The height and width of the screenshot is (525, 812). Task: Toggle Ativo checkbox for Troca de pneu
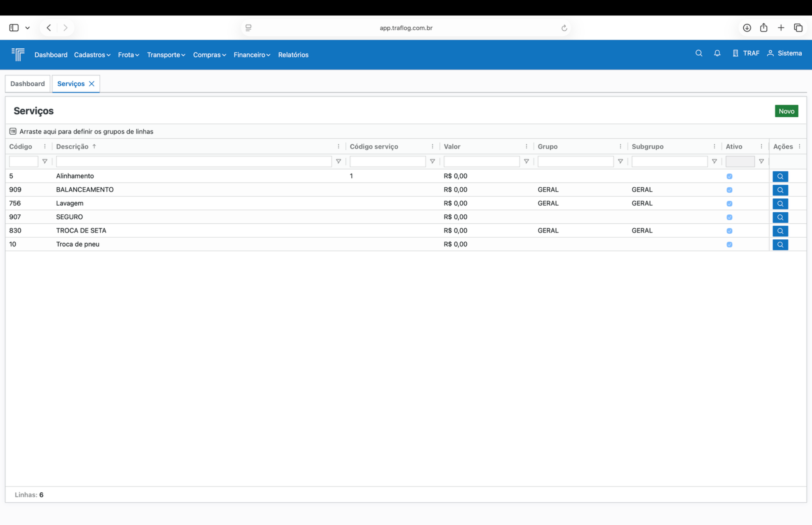tap(729, 244)
